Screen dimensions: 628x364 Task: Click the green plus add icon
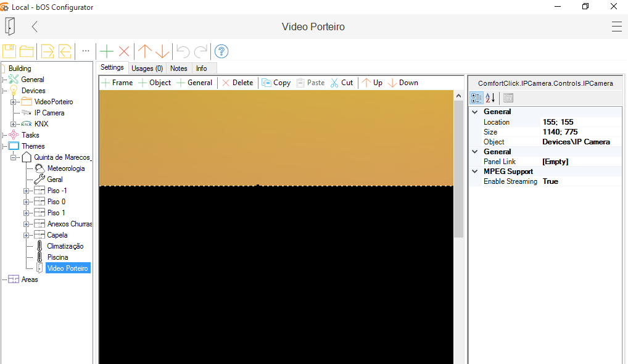[x=107, y=51]
